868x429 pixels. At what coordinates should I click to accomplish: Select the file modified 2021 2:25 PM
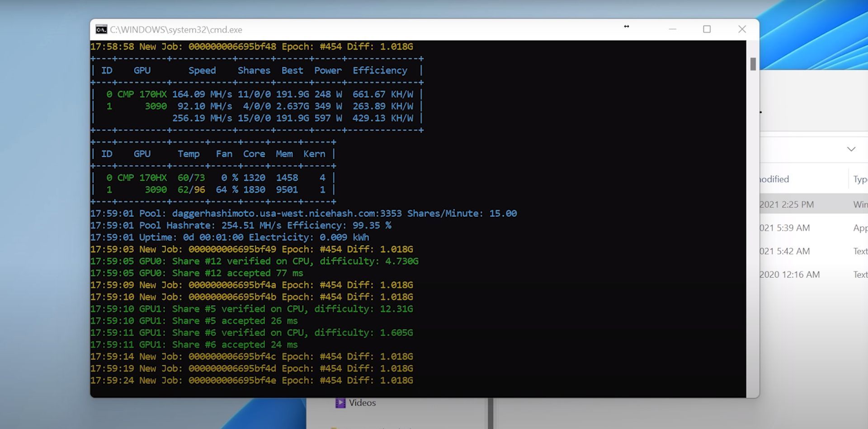click(814, 205)
